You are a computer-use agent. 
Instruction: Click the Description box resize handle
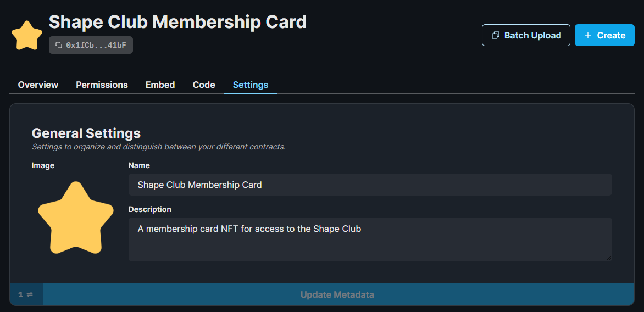point(609,258)
